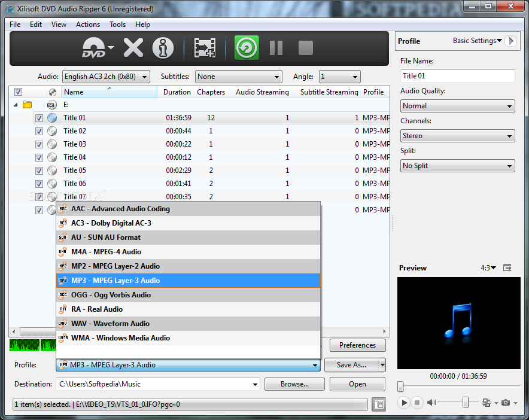The height and width of the screenshot is (420, 529).
Task: Open the preview 4:3 aspect ratio dropdown
Action: tap(488, 268)
